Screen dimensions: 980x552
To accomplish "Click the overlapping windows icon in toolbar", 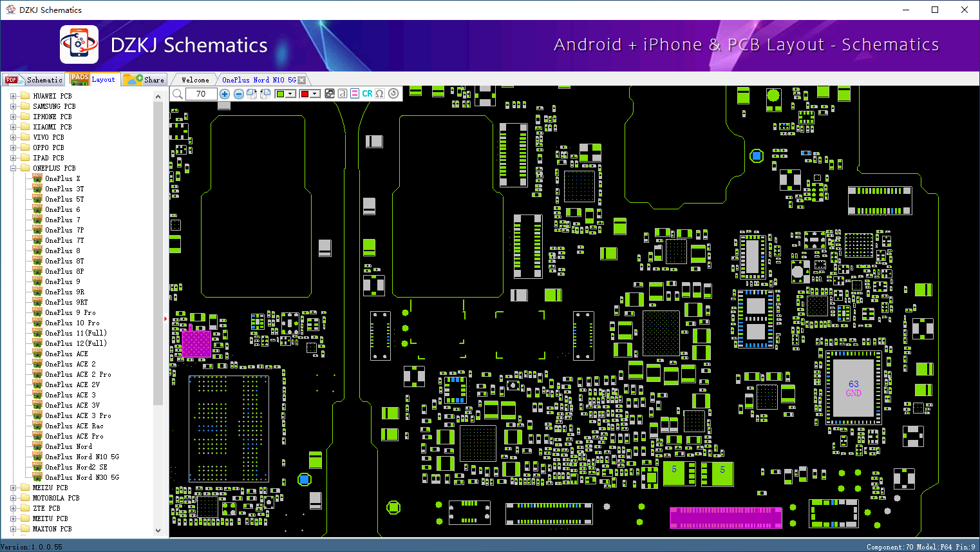I will coord(330,94).
